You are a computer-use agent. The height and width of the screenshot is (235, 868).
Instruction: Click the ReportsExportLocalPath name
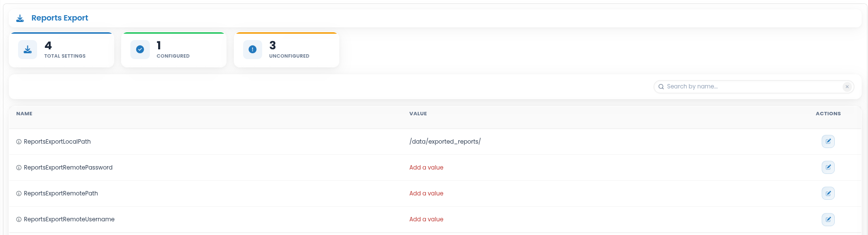[x=57, y=142]
